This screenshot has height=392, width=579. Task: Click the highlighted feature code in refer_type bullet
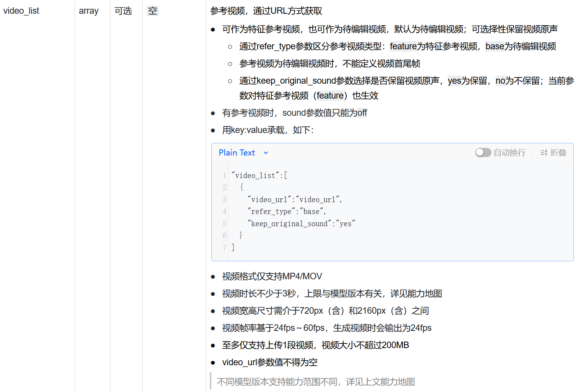pos(403,46)
